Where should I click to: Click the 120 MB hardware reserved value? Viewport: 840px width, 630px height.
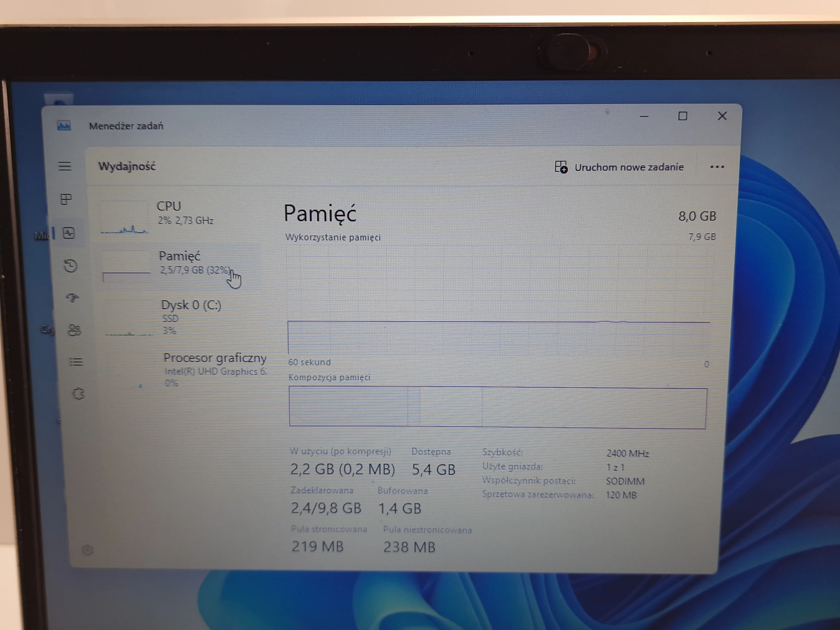621,495
